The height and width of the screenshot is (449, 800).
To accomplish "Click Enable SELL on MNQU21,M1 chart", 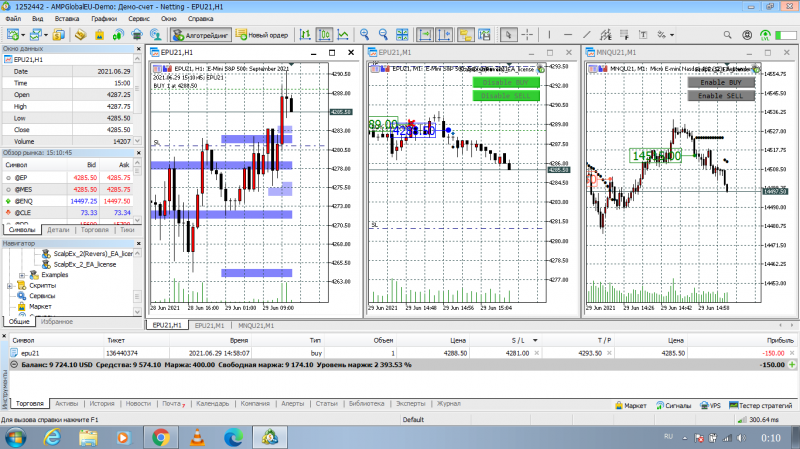I will click(721, 95).
